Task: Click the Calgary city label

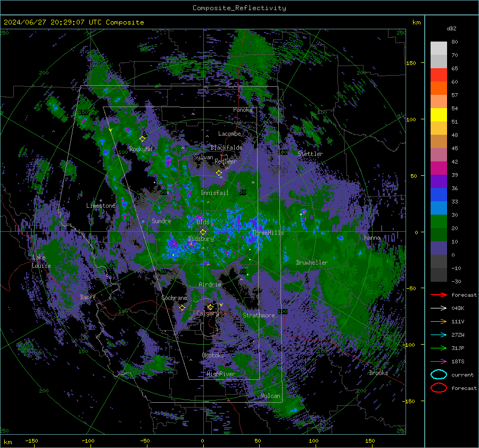Action: (x=208, y=313)
